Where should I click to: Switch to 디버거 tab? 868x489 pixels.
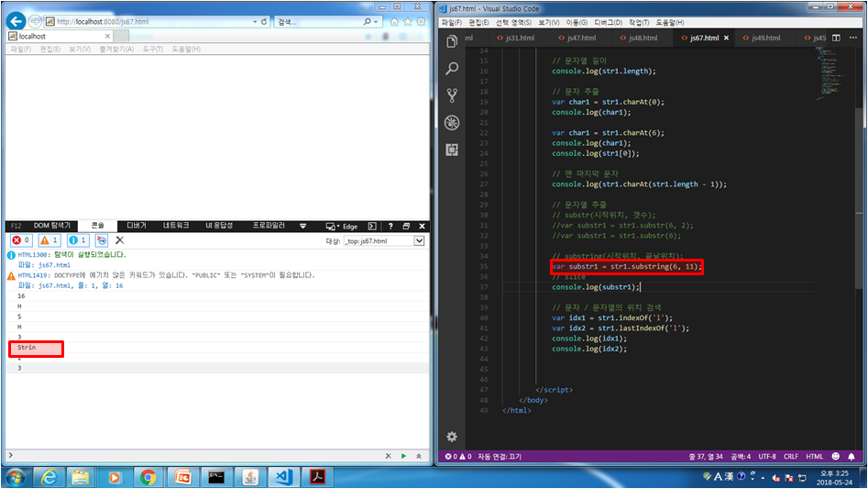coord(137,226)
